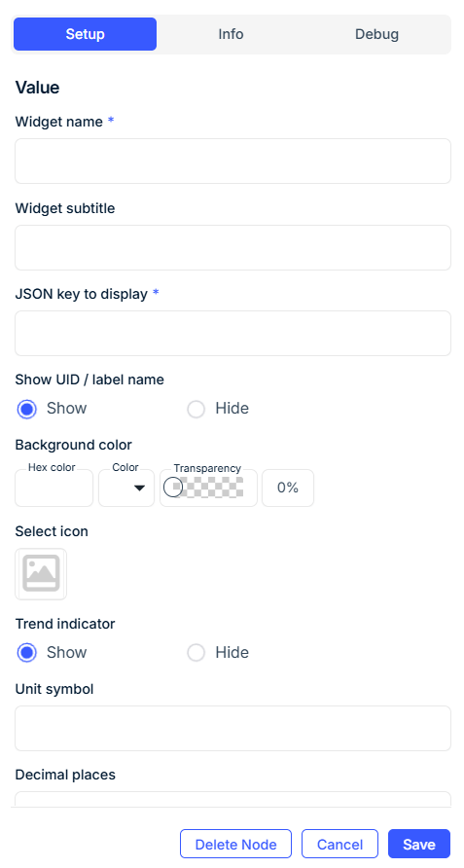Click the transparency percentage field showing 0%
Image resolution: width=464 pixels, height=868 pixels.
[288, 488]
